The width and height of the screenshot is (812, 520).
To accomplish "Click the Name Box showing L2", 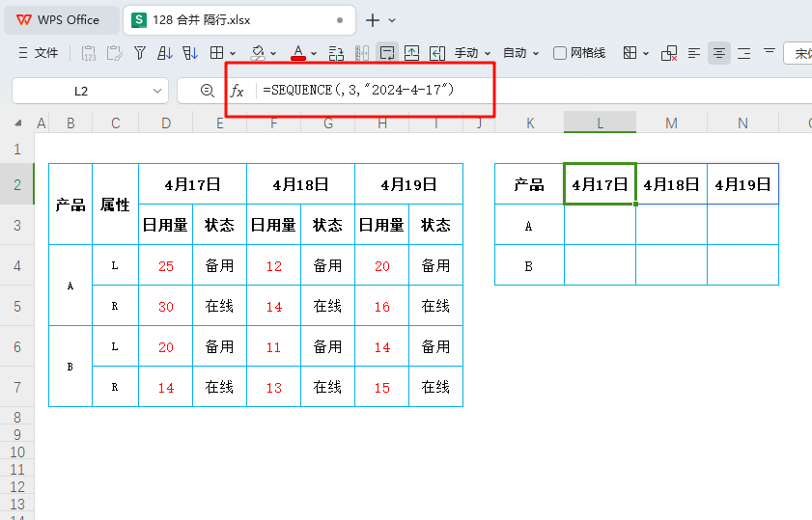I will [x=81, y=91].
